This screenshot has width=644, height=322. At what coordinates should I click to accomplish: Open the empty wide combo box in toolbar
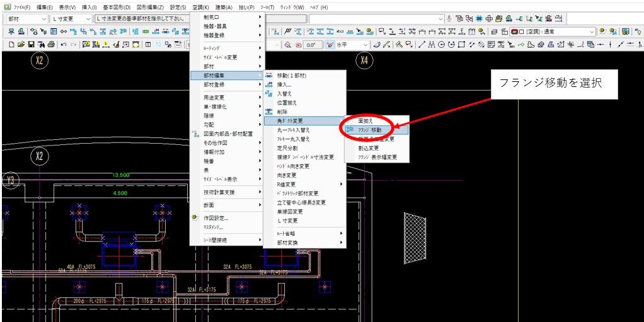coord(377,18)
